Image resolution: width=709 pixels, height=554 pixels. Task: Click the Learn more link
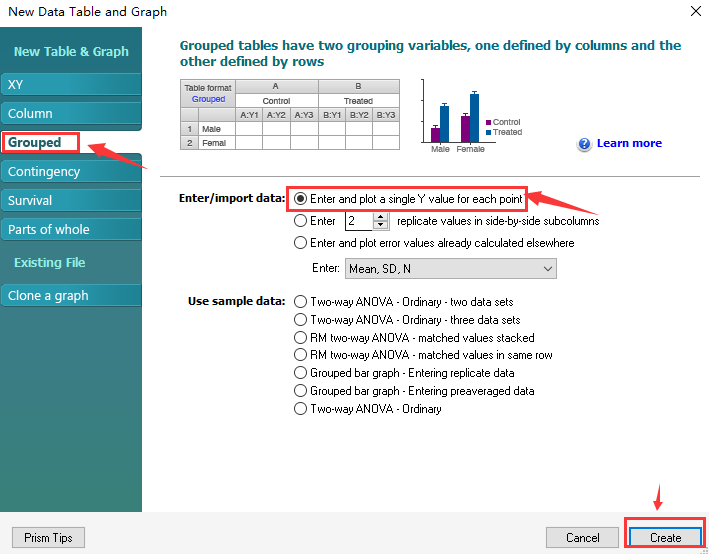coord(629,143)
